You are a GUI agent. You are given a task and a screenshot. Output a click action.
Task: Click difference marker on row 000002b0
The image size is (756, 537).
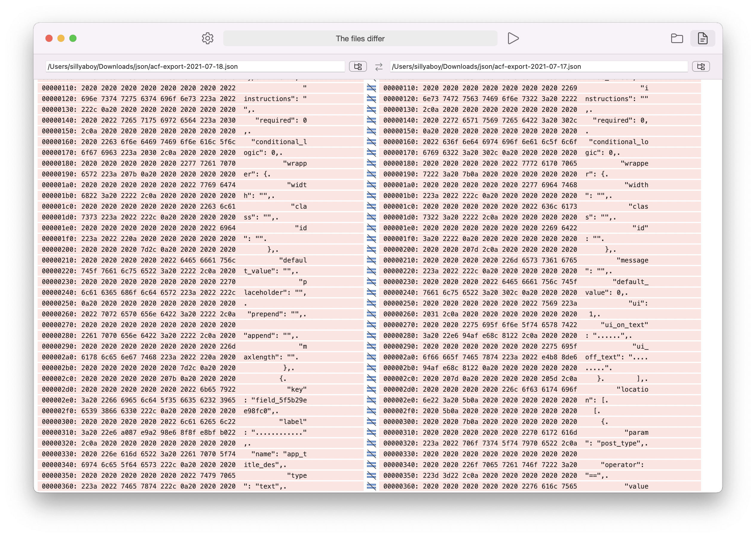point(371,368)
